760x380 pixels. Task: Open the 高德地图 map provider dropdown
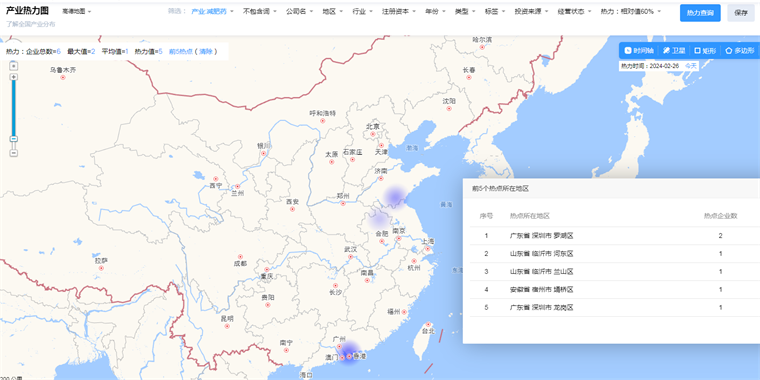click(77, 11)
